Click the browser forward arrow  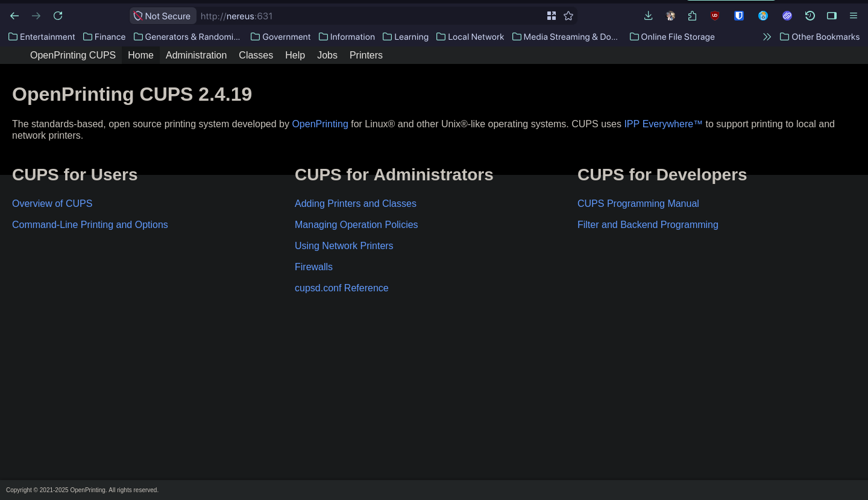[36, 16]
